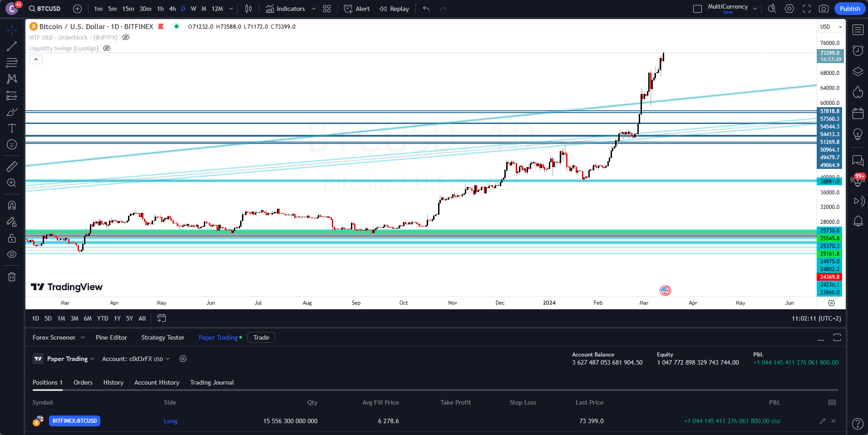Search the BTCUSD symbol

pos(44,9)
